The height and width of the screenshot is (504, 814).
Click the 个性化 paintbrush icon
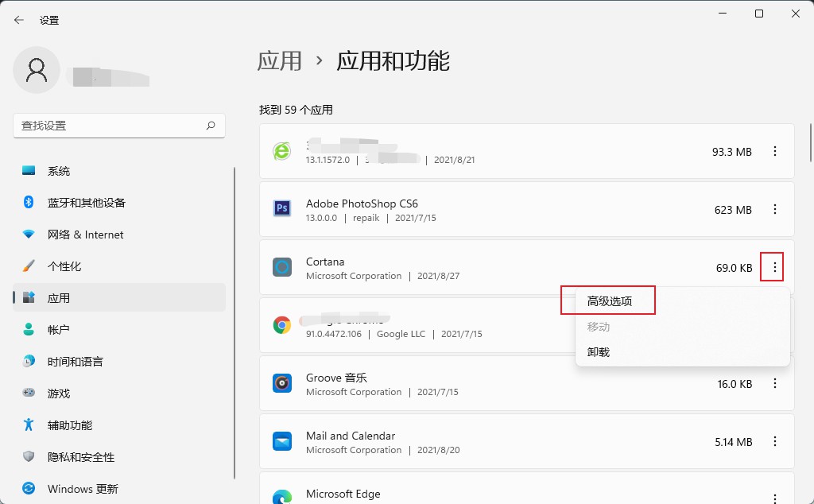(29, 266)
